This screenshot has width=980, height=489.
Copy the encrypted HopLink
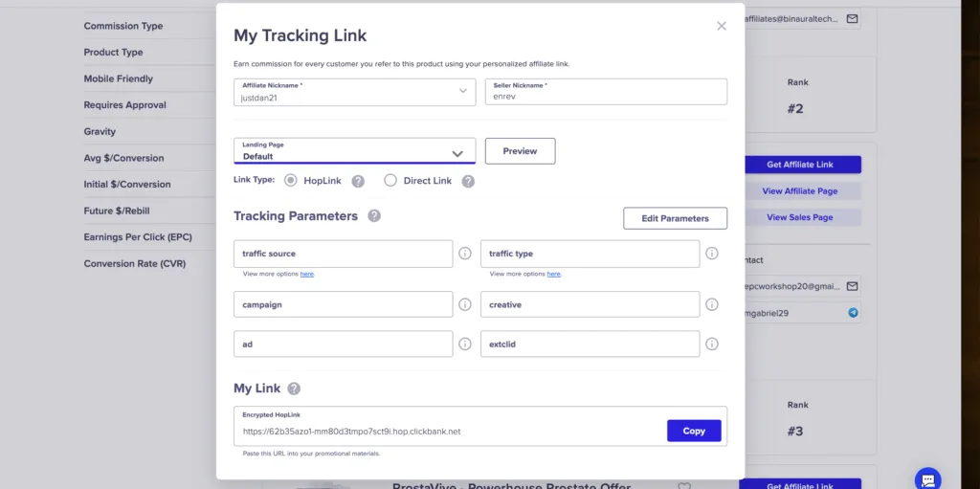pyautogui.click(x=694, y=431)
